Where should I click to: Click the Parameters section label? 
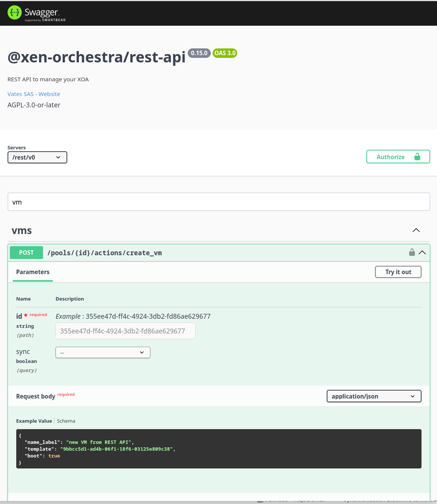click(x=32, y=272)
